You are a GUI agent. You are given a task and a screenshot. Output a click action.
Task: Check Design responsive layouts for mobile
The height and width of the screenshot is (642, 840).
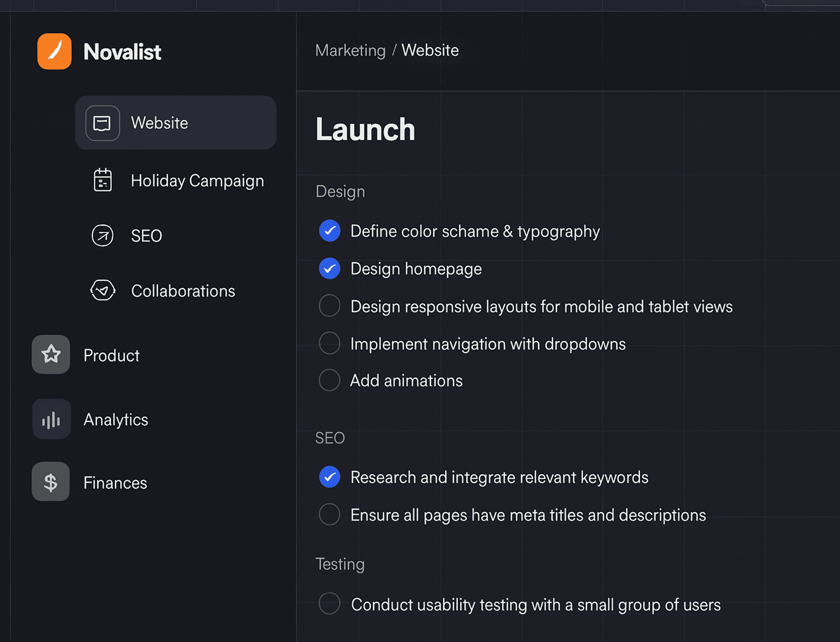[329, 306]
